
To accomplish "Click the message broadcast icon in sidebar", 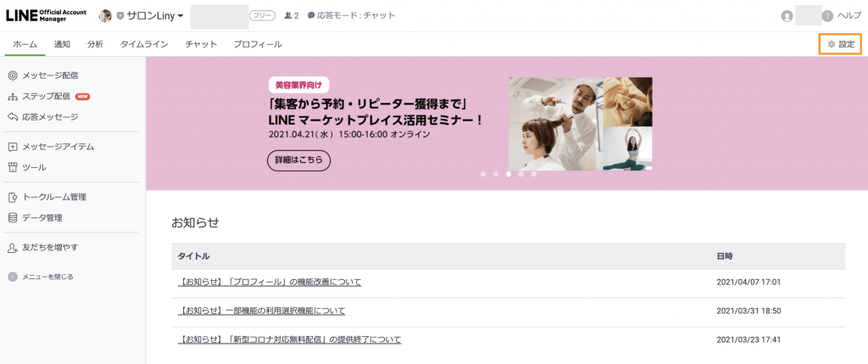I will 13,76.
